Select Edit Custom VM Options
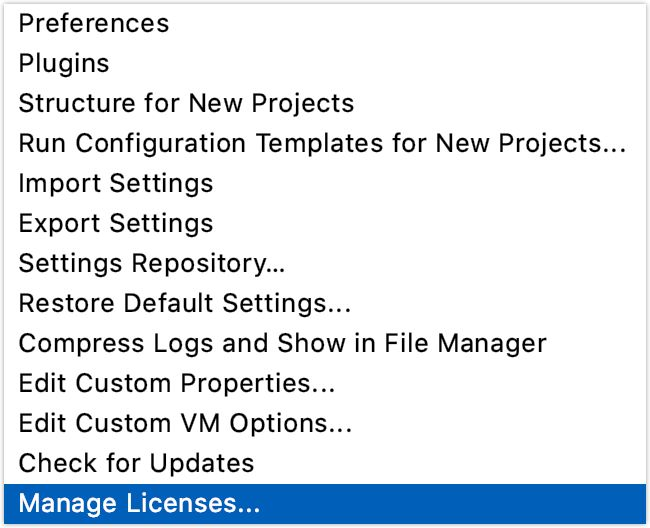Screen dimensions: 650x528 (x=185, y=423)
